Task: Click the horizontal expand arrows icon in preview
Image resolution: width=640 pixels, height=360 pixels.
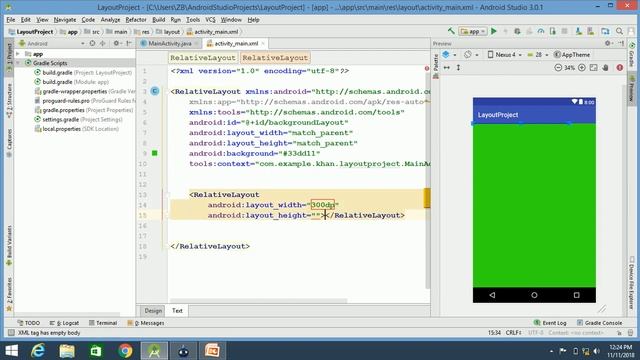Action: pos(447,68)
